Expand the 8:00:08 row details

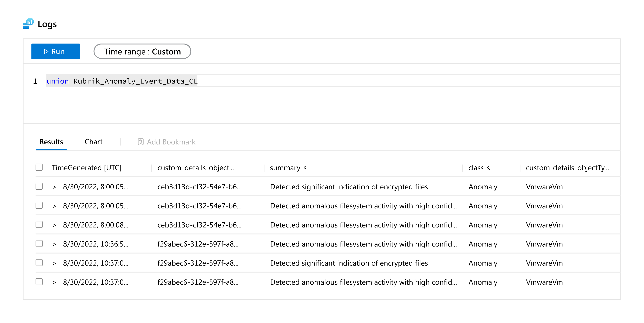click(54, 225)
